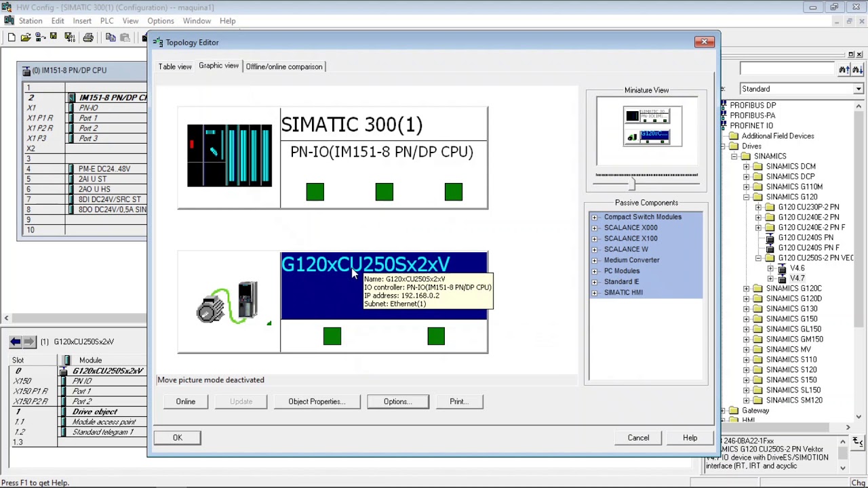This screenshot has width=868, height=488.
Task: Click the V4.6 device icon in catalog
Action: coord(782,268)
